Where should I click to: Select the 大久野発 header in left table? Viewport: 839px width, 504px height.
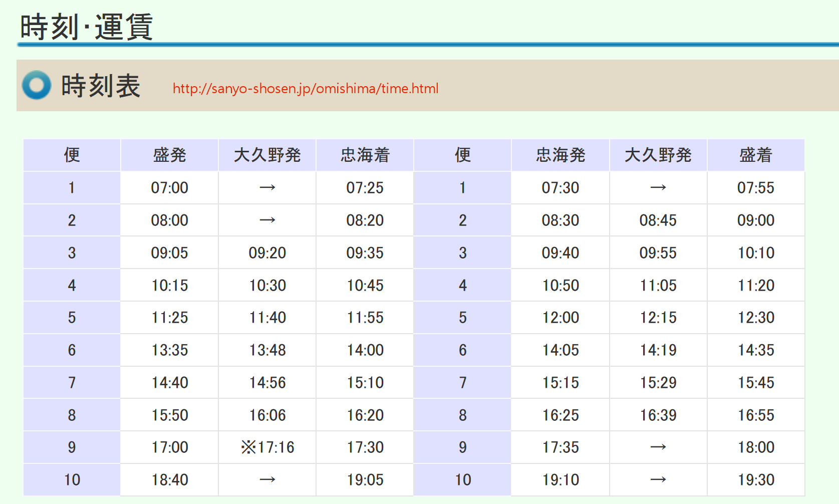point(267,155)
